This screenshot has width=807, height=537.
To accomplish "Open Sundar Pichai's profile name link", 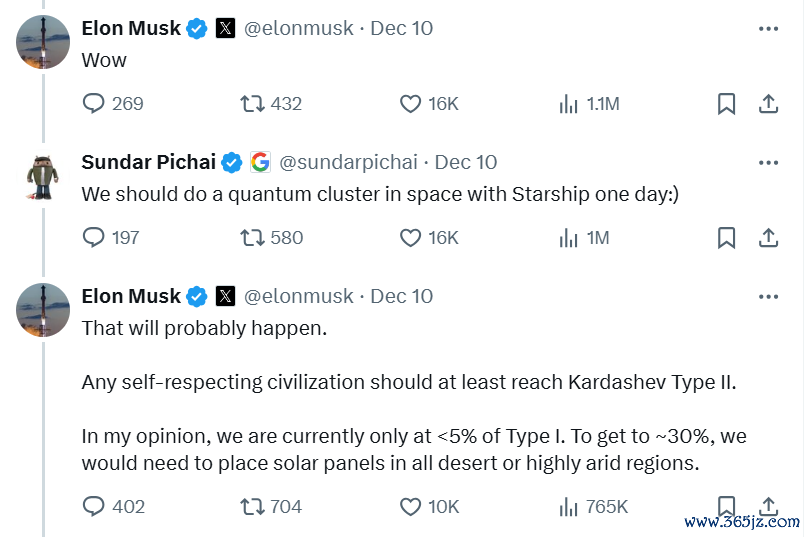I will point(149,162).
